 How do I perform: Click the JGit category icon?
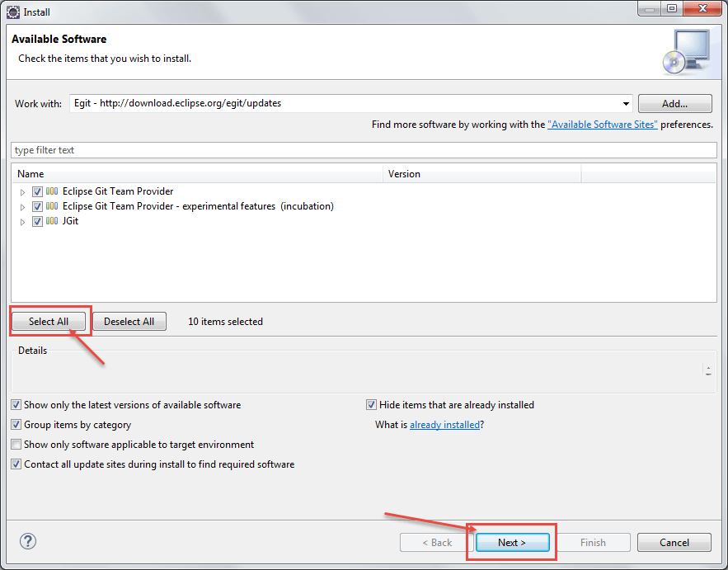pos(52,221)
